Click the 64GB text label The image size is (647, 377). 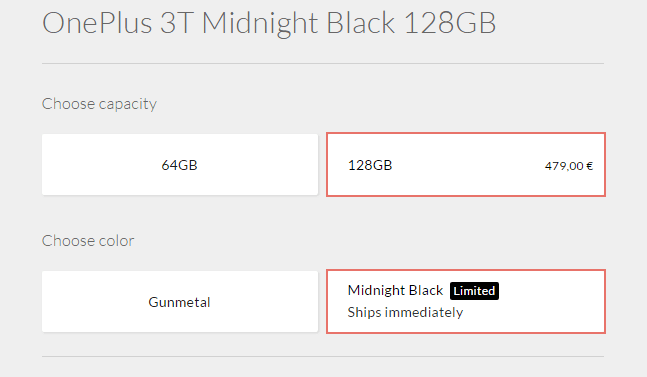pyautogui.click(x=179, y=165)
